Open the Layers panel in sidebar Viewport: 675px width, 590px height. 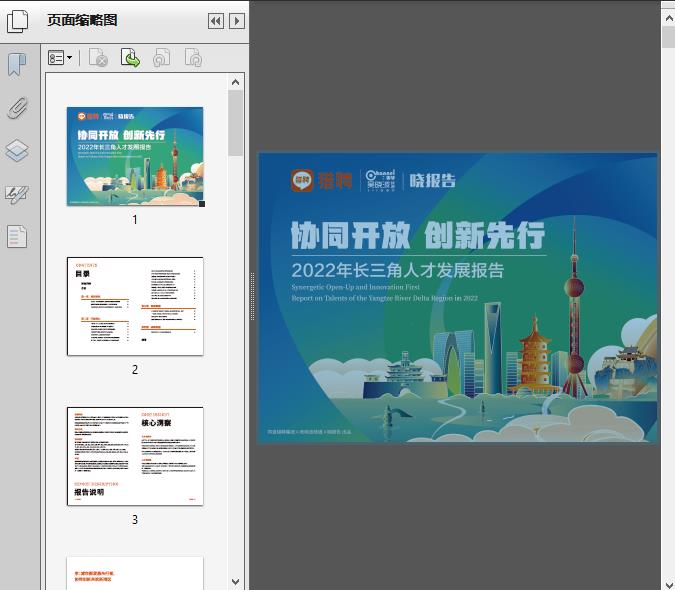tap(18, 151)
